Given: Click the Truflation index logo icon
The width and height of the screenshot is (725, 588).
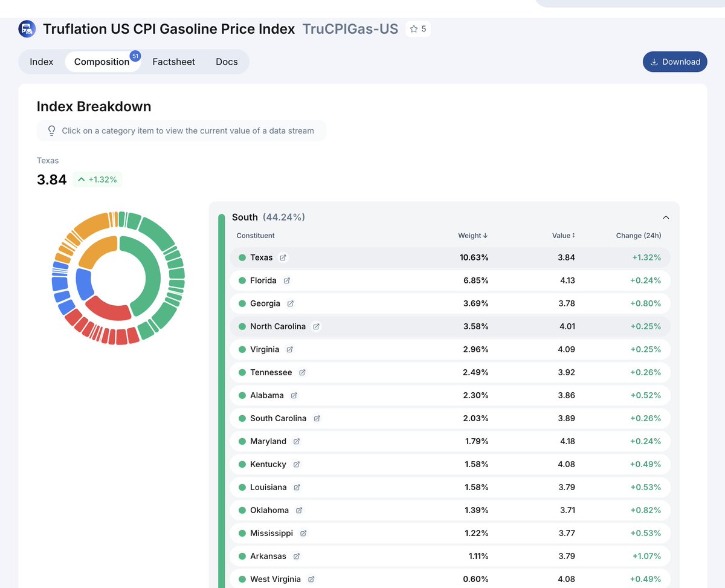Looking at the screenshot, I should point(27,29).
